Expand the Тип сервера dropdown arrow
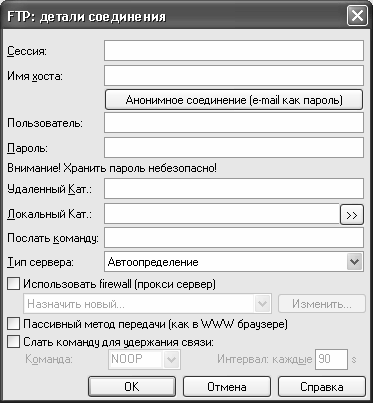 coord(354,262)
